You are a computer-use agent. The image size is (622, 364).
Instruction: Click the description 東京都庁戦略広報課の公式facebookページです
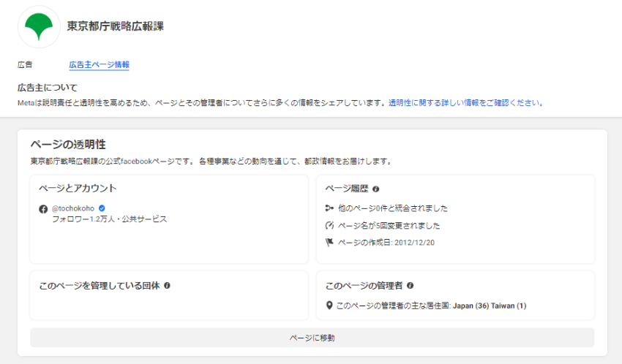click(113, 162)
